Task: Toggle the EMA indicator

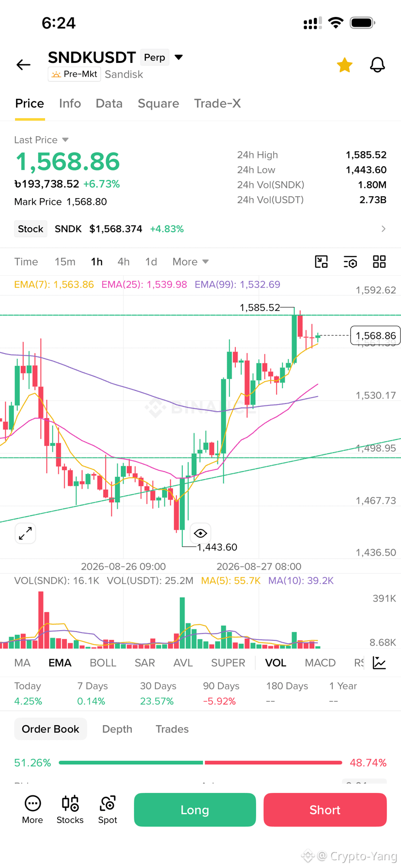Action: [x=60, y=663]
